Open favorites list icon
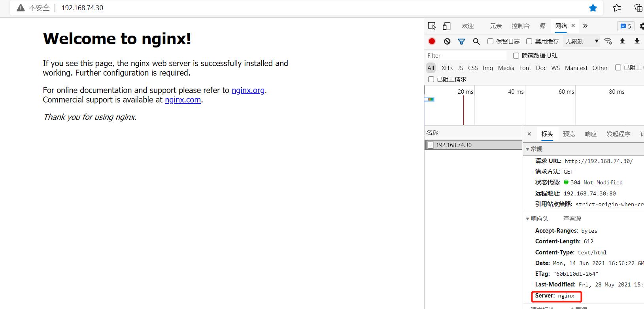Image resolution: width=644 pixels, height=309 pixels. 617,8
